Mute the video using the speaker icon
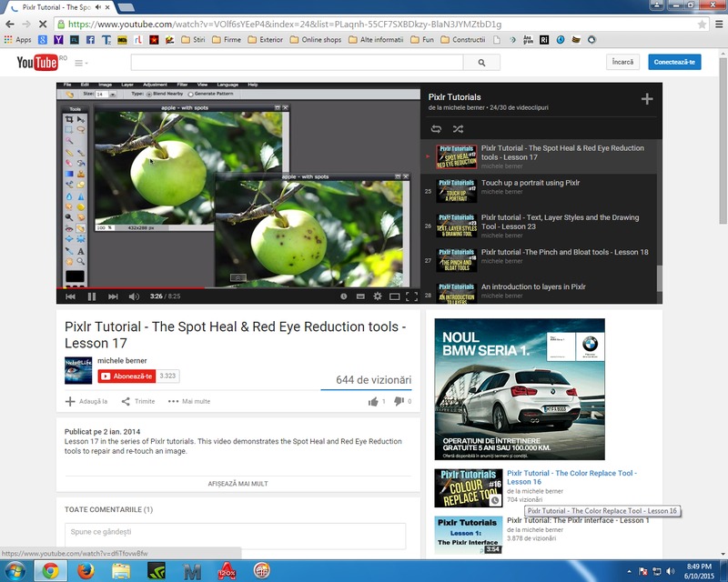 tap(134, 296)
